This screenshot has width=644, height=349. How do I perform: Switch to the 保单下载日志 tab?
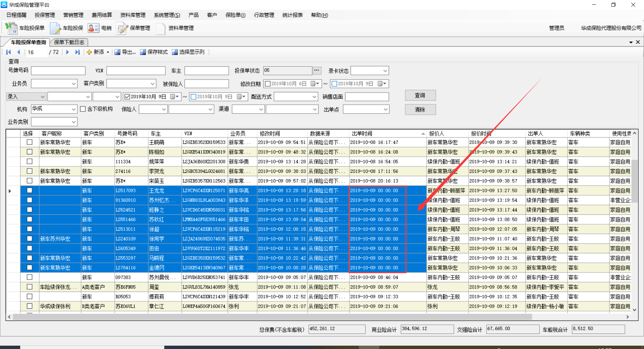point(69,42)
